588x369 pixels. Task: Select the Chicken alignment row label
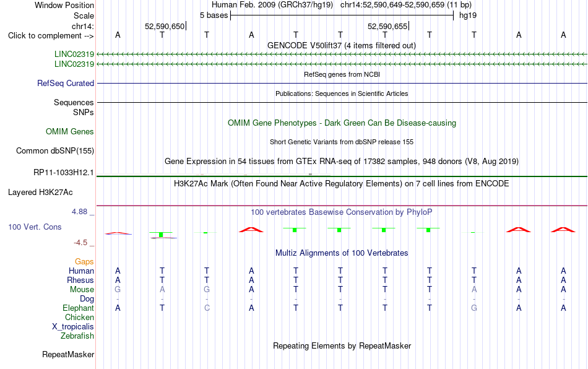[79, 317]
